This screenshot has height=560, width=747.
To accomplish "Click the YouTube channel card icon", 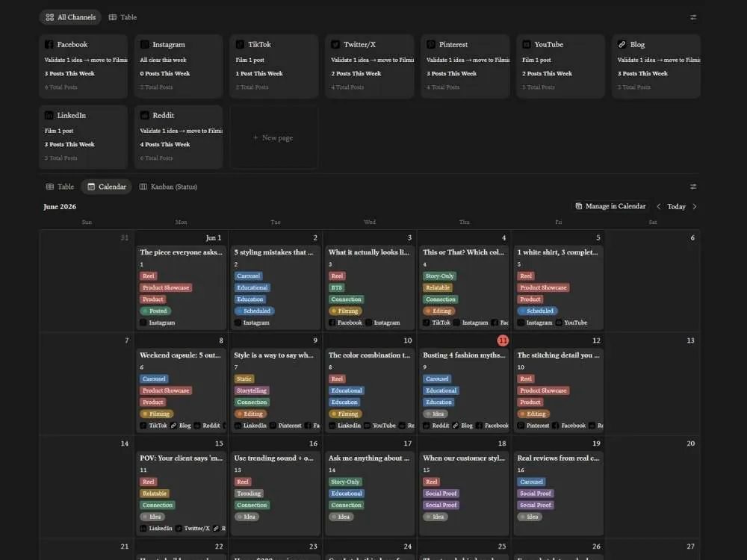I will tap(527, 44).
